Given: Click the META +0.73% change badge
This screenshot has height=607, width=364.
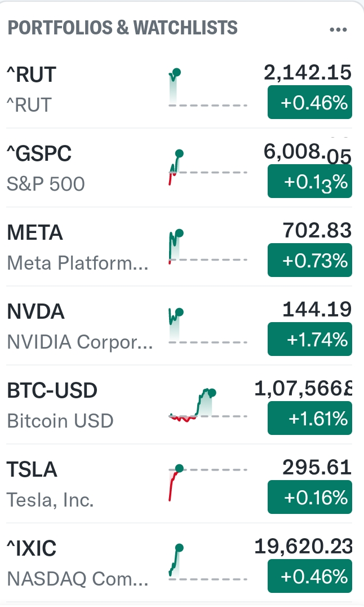Looking at the screenshot, I should coord(309,261).
